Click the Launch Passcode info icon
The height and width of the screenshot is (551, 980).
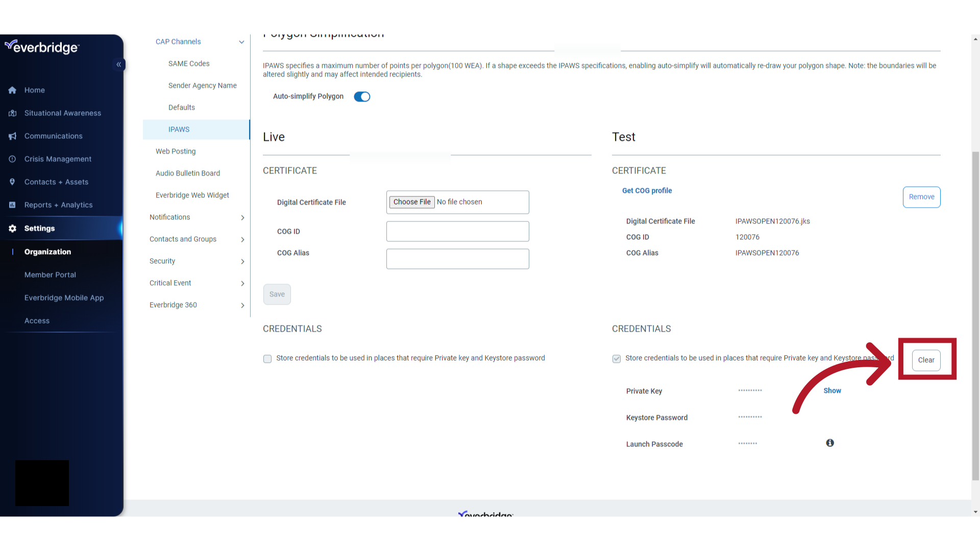(830, 443)
